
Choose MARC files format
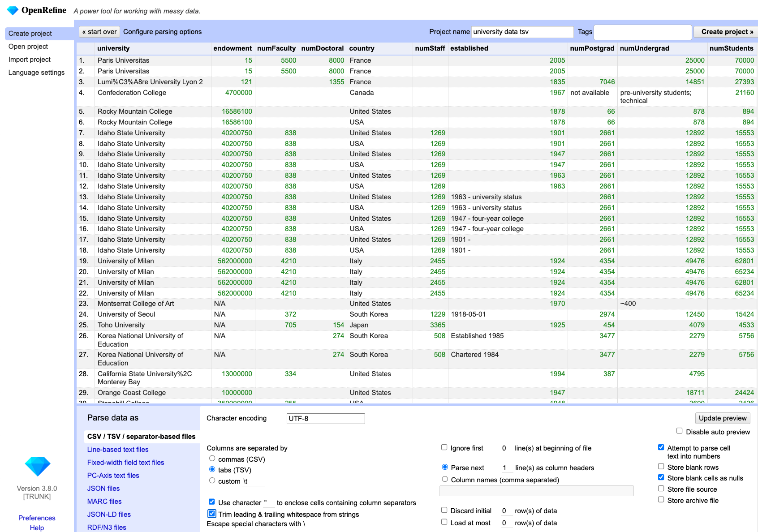104,502
